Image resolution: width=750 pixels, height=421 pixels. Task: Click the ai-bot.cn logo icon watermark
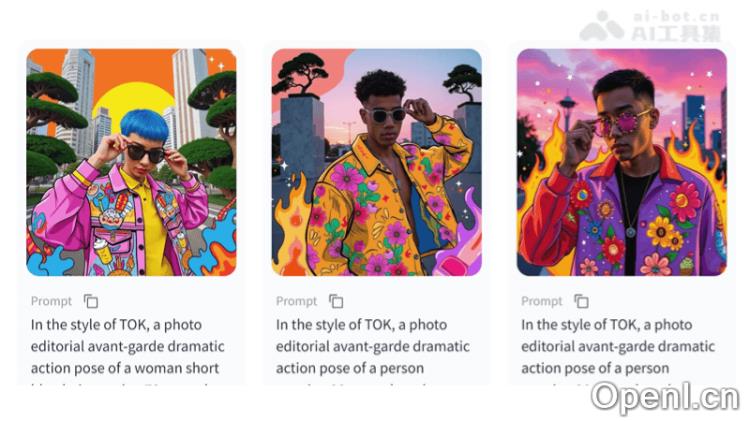[x=601, y=26]
